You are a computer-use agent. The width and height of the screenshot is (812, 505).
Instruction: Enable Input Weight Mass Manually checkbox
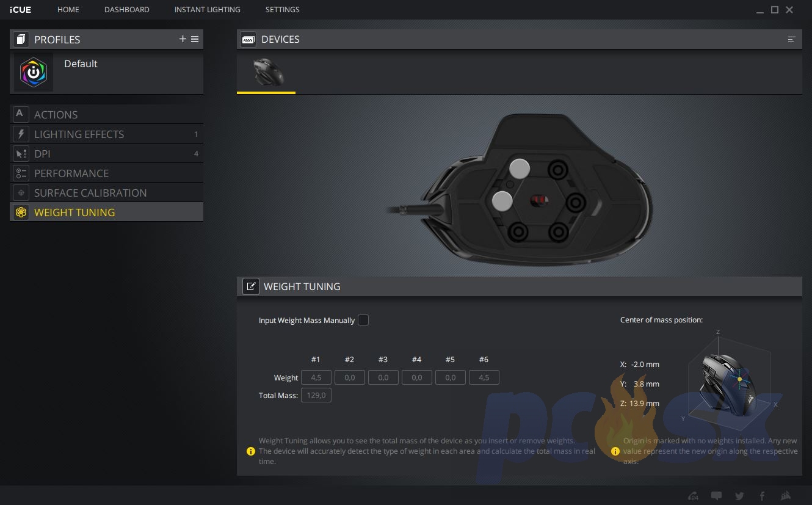[363, 320]
